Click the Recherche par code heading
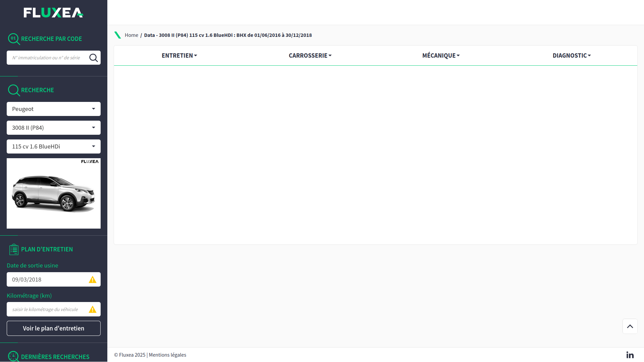 pos(51,39)
